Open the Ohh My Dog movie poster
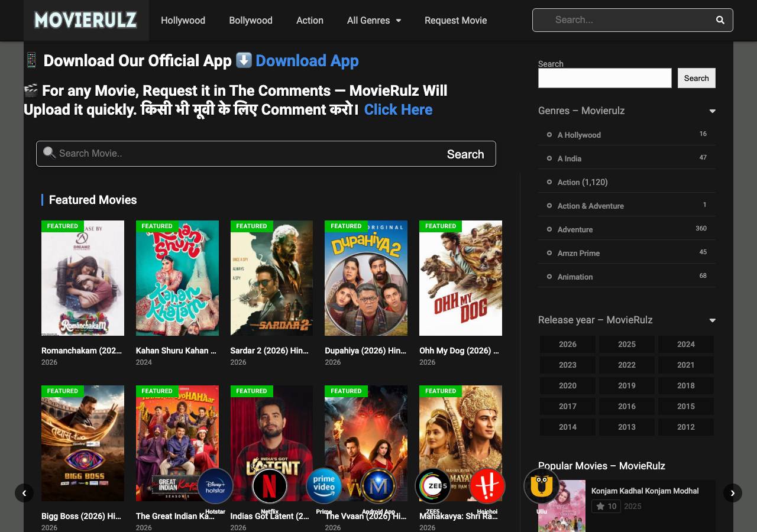Viewport: 757px width, 532px height. [461, 278]
